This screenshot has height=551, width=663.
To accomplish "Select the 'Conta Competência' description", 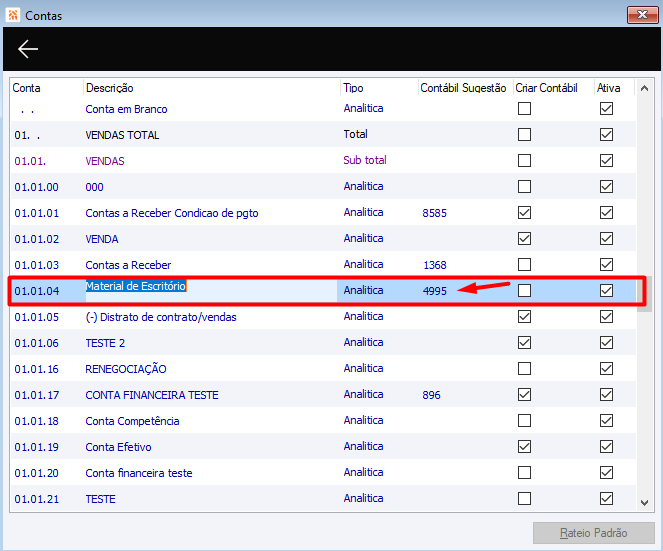I will point(132,421).
